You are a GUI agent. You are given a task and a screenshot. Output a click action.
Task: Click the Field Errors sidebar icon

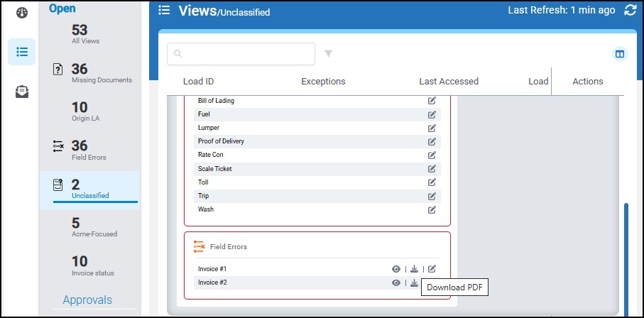point(58,146)
